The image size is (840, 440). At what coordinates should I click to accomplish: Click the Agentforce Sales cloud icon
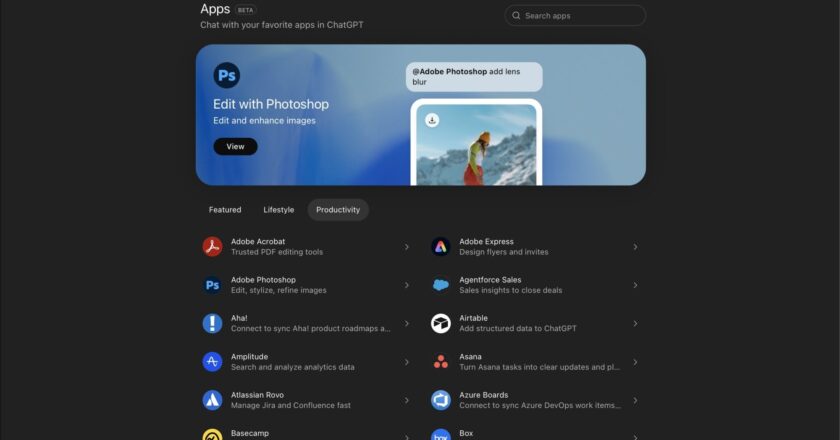pos(440,285)
